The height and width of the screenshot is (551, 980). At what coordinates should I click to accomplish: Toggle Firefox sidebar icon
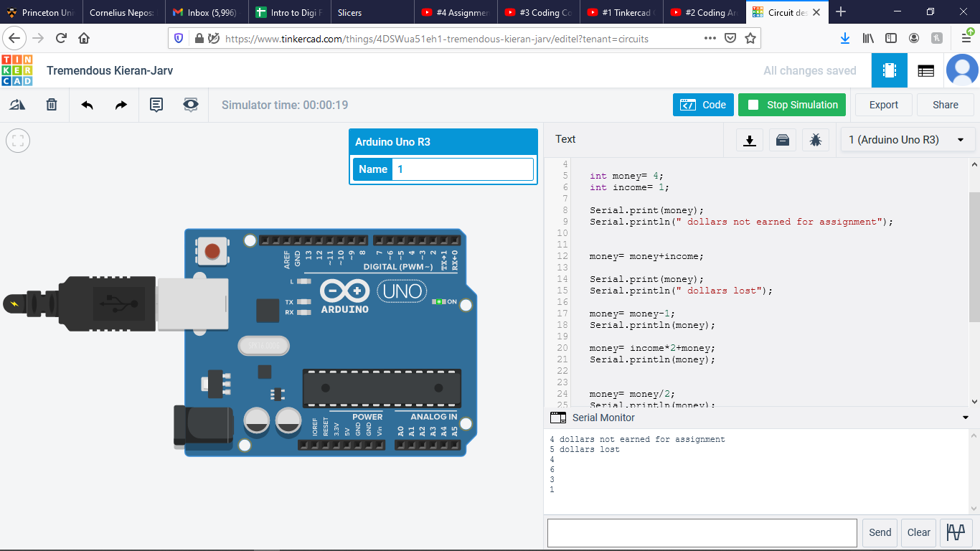pyautogui.click(x=891, y=38)
